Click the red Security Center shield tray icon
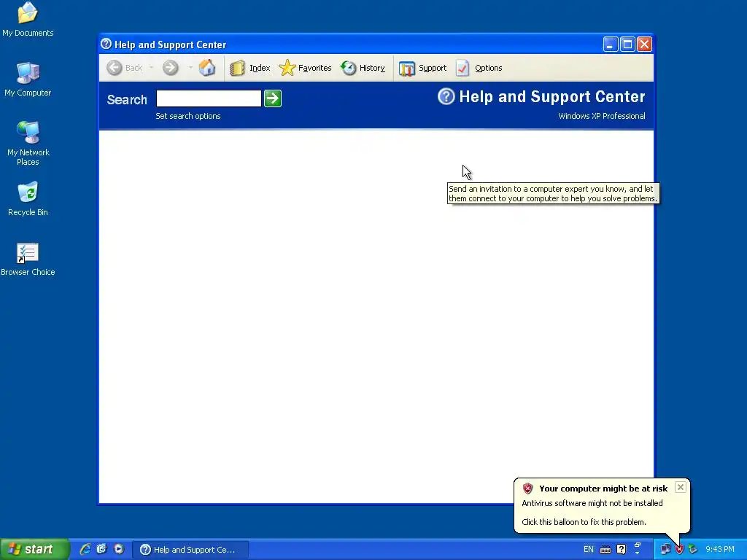Screen dimensions: 747x560 [x=679, y=550]
